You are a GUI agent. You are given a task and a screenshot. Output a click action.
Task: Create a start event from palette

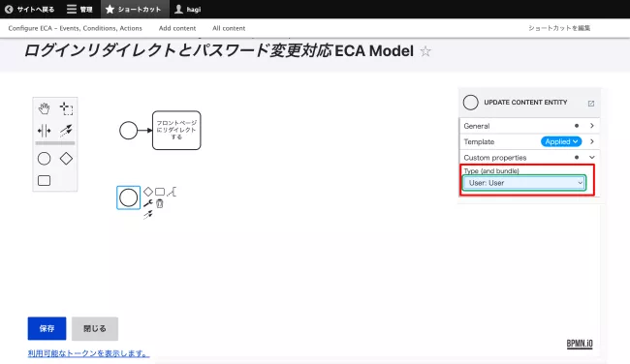click(45, 159)
